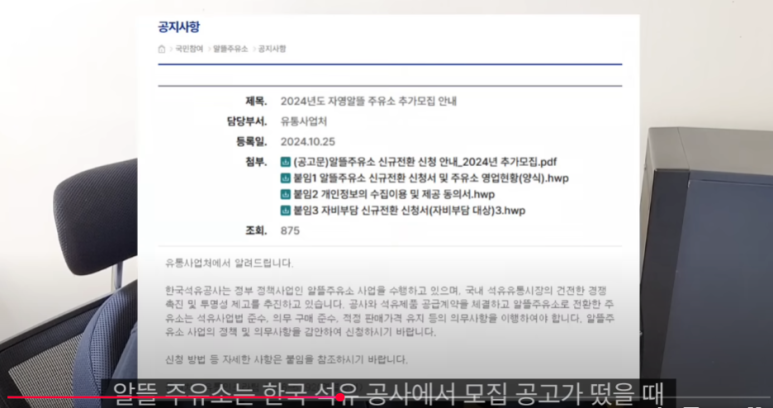Viewport: 773px width, 408px height.
Task: Click the sentence 유통사업처에서 알려드립니다
Action: click(x=229, y=263)
